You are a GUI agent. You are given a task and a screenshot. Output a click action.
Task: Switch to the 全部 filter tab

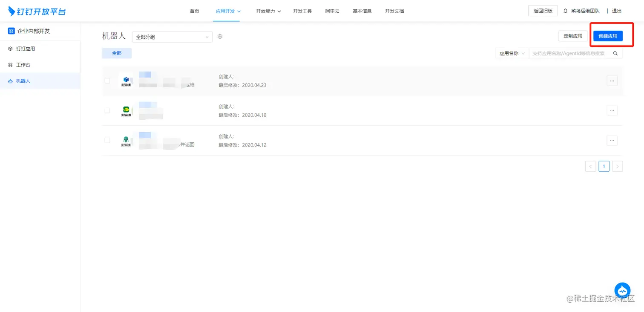click(117, 53)
